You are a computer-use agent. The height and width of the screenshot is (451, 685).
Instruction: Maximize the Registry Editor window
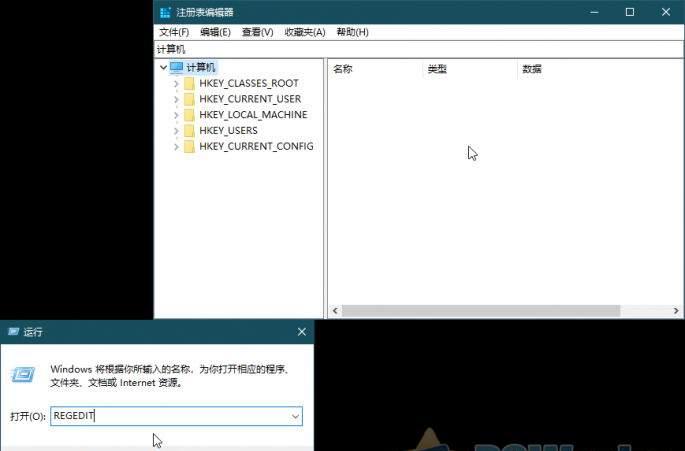coord(630,12)
